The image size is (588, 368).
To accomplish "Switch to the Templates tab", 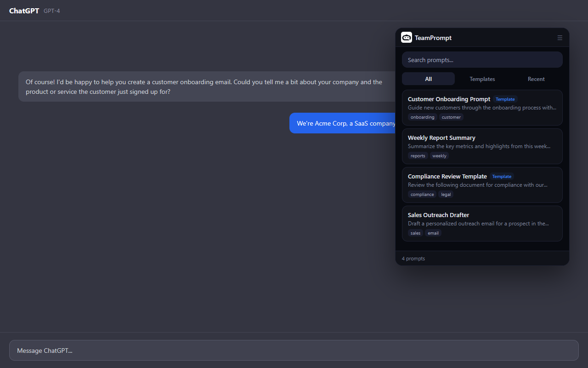I will pyautogui.click(x=482, y=79).
